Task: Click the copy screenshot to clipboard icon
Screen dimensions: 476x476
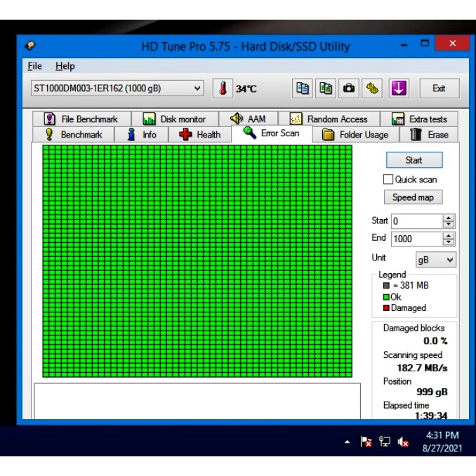Action: coord(326,88)
